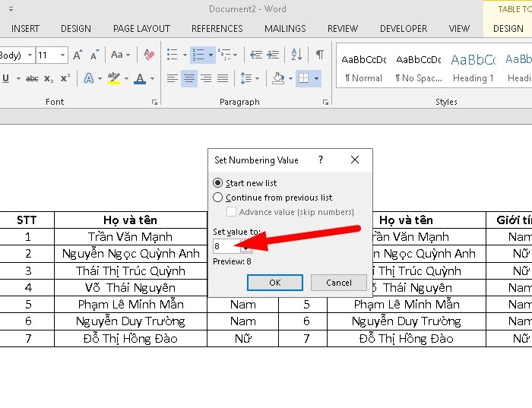Click the cell Trần Văn Mạnh in left table
Viewport: 532px width, 408px height.
click(130, 237)
